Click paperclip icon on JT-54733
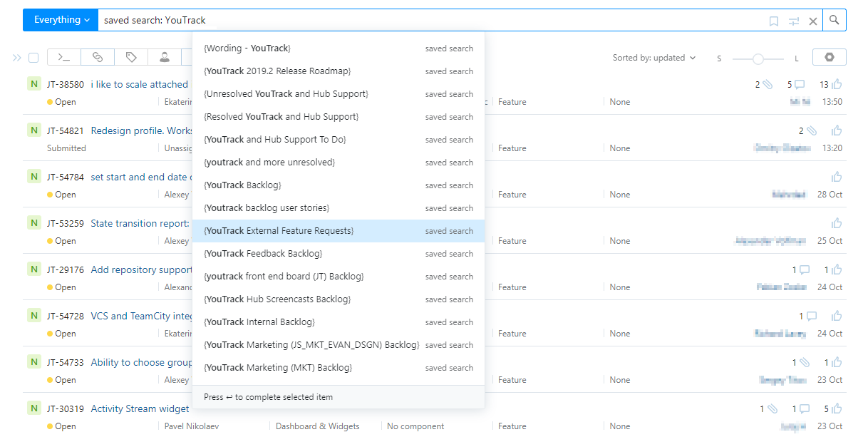Screen dimensions: 868x437 805,363
